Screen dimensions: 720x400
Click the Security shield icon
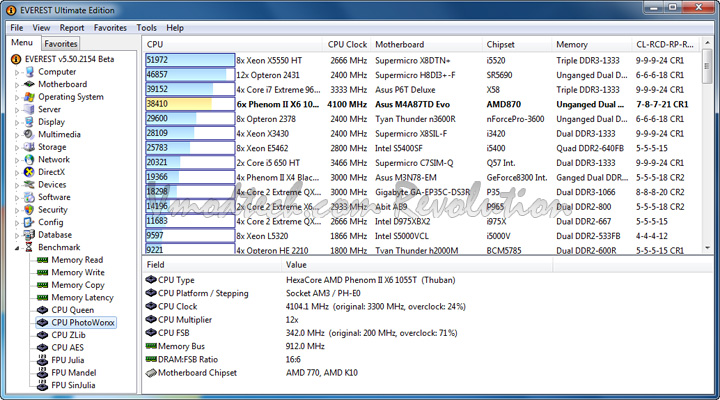pos(29,209)
